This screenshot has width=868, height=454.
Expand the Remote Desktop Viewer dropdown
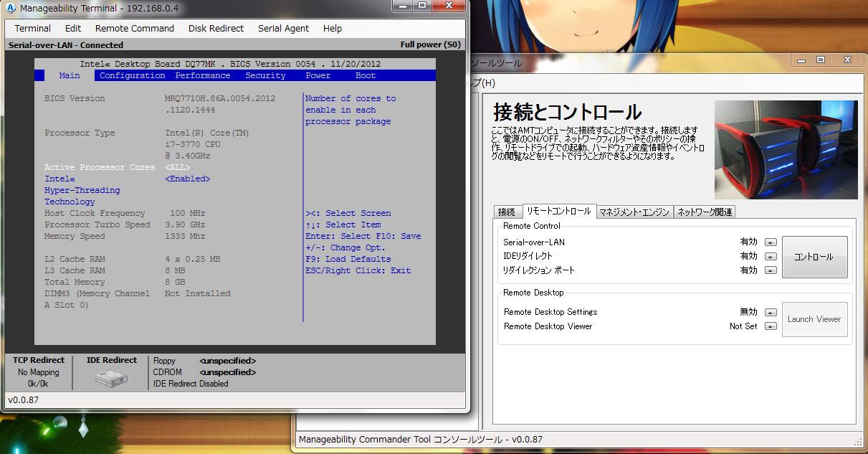point(771,326)
